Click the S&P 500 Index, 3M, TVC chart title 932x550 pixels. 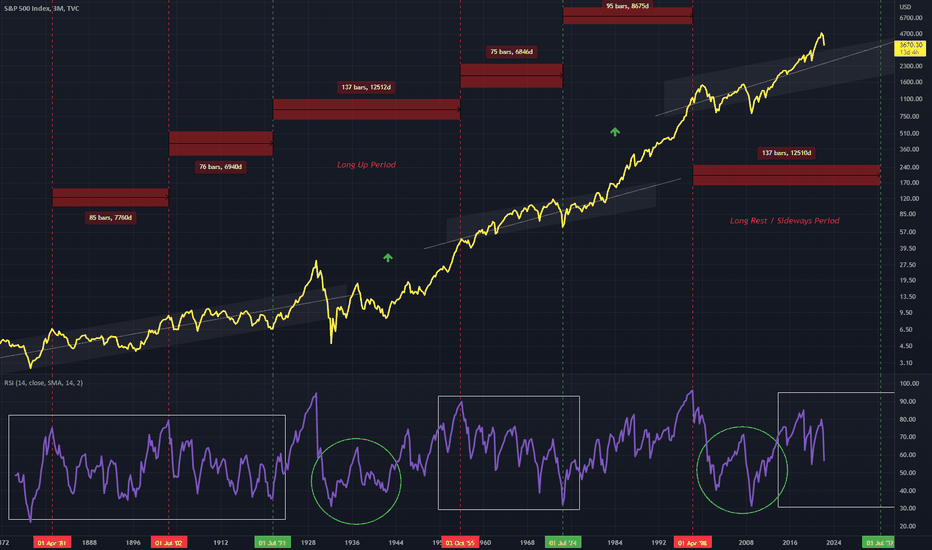[x=42, y=8]
